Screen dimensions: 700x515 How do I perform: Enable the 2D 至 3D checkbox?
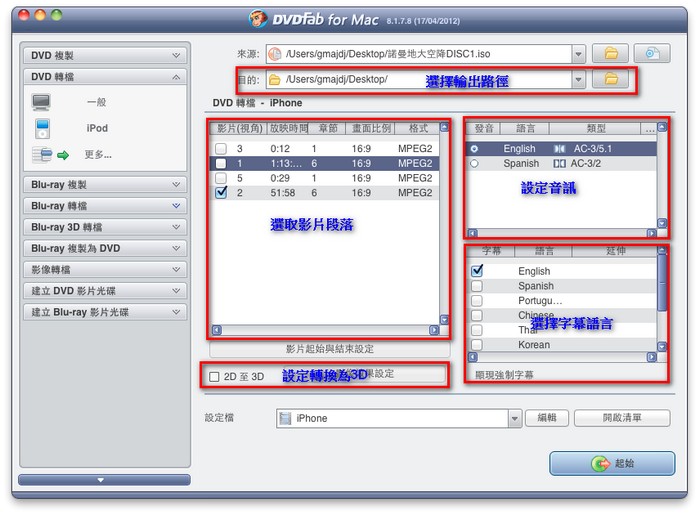pos(214,376)
